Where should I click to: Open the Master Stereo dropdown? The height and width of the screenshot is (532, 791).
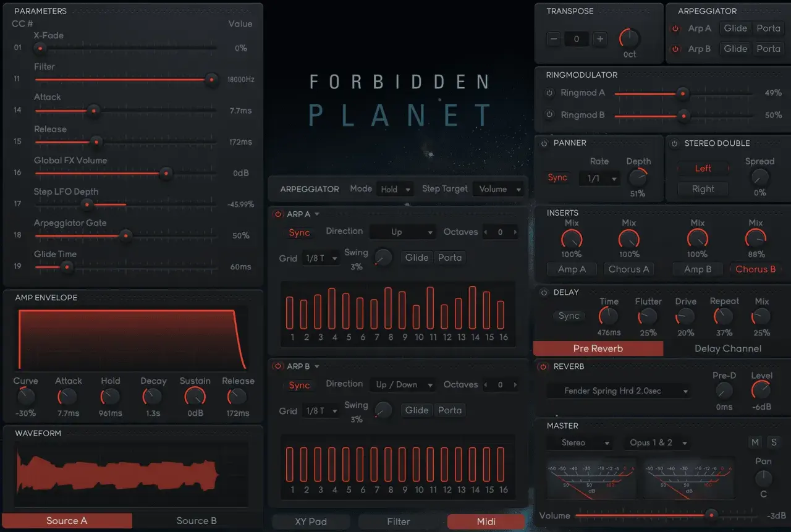(580, 443)
